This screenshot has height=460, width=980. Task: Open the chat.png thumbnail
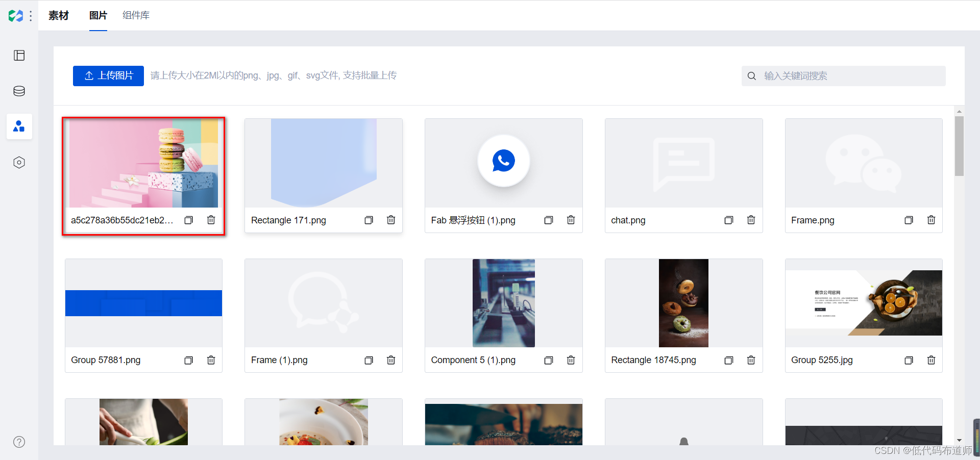pos(684,163)
